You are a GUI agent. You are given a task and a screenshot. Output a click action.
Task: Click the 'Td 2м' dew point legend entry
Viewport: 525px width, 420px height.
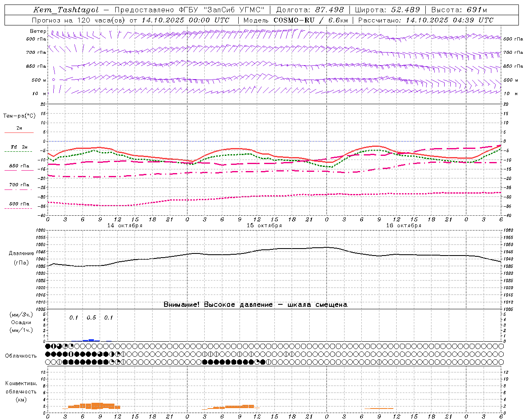tap(19, 147)
